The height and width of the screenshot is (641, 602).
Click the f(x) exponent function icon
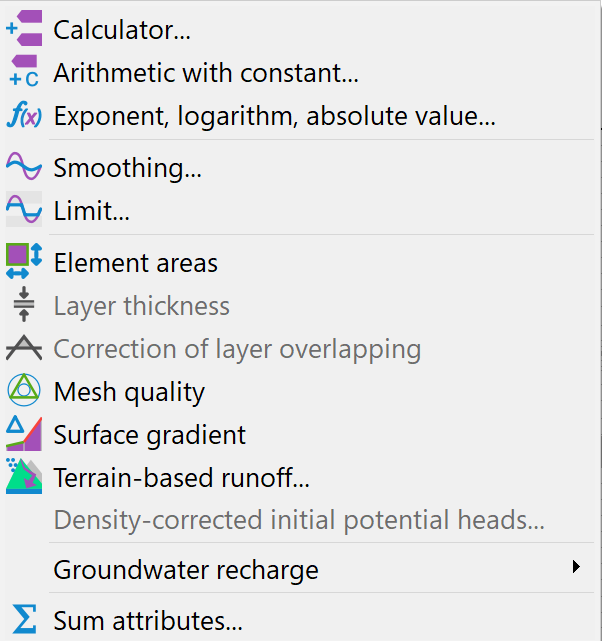click(24, 116)
